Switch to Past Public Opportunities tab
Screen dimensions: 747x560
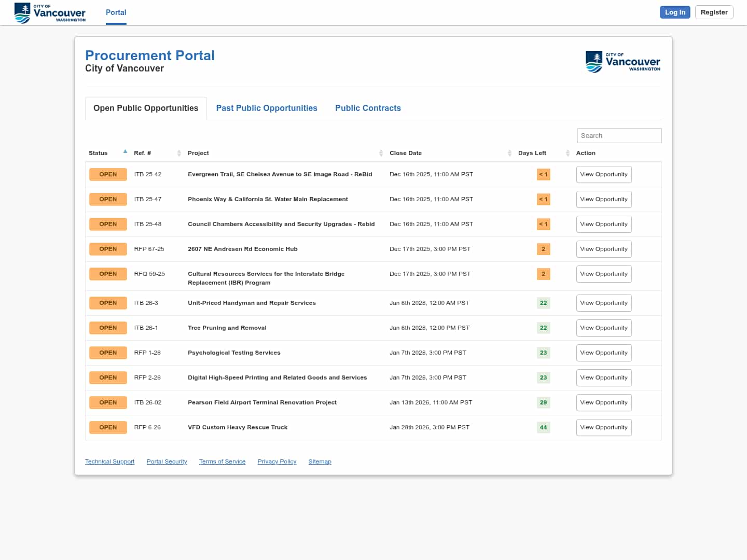coord(267,108)
